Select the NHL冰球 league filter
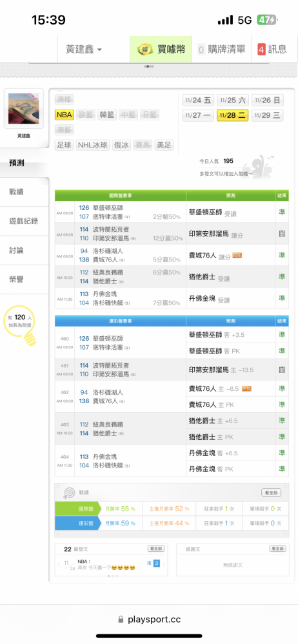The image size is (298, 644). pos(93,145)
